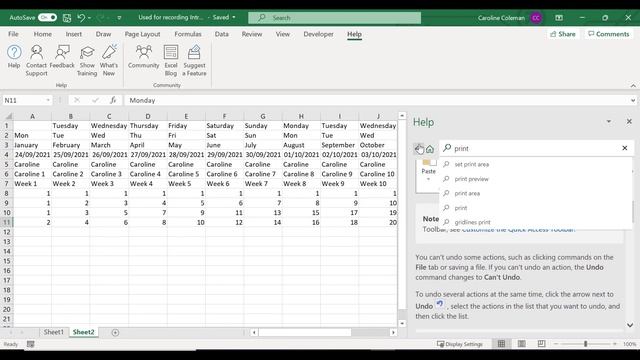Screen dimensions: 640x360
Task: Collapse the ribbon with chevron
Action: 633,85
